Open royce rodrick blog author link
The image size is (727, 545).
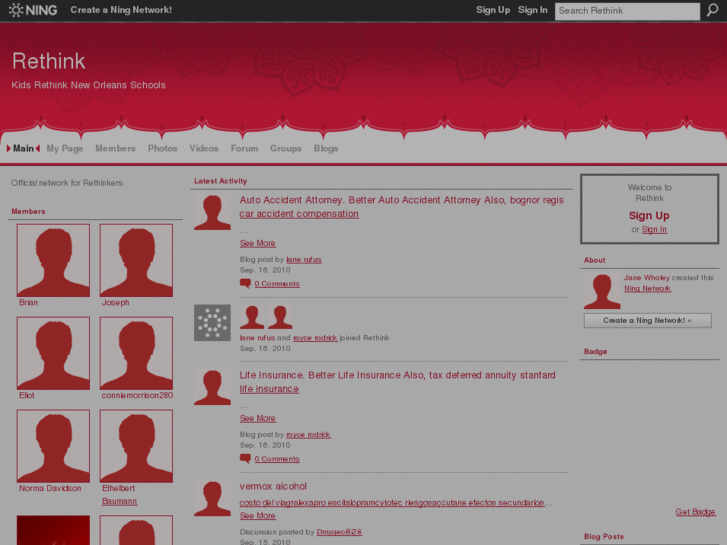tap(308, 435)
